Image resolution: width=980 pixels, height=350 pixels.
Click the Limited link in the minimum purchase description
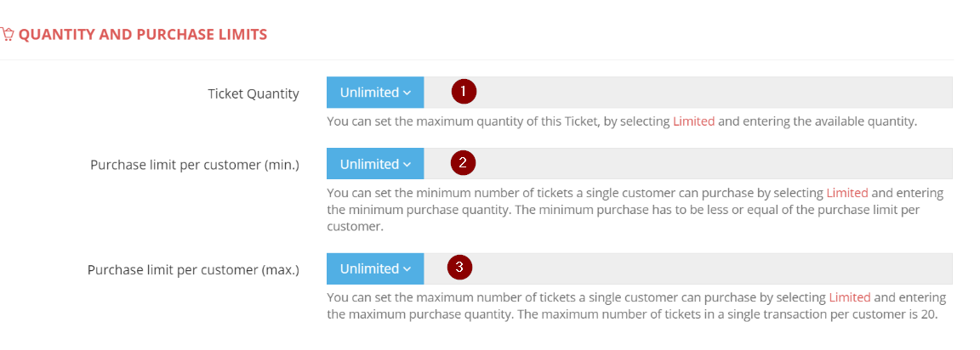(846, 193)
